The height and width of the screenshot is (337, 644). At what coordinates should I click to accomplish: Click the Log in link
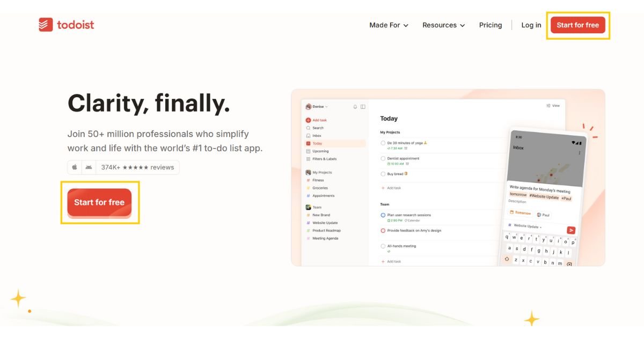(531, 25)
